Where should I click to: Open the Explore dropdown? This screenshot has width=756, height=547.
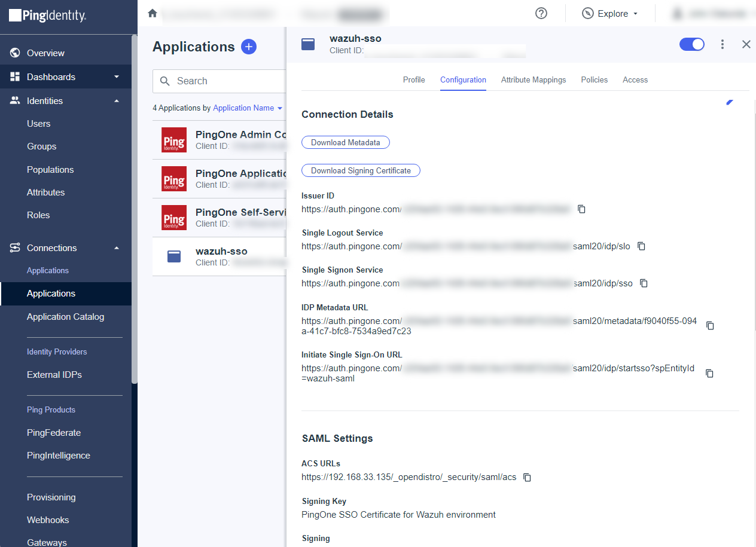[610, 14]
